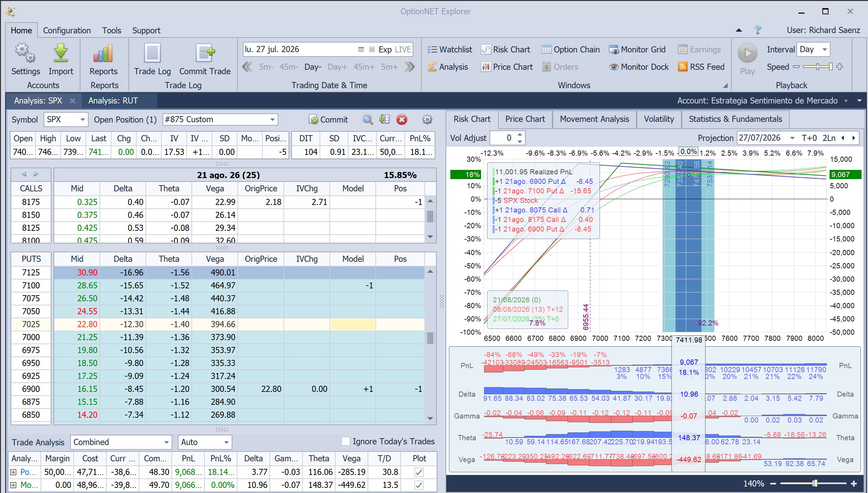The image size is (868, 493).
Task: Switch to the Configuration ribbon tab
Action: tap(67, 30)
